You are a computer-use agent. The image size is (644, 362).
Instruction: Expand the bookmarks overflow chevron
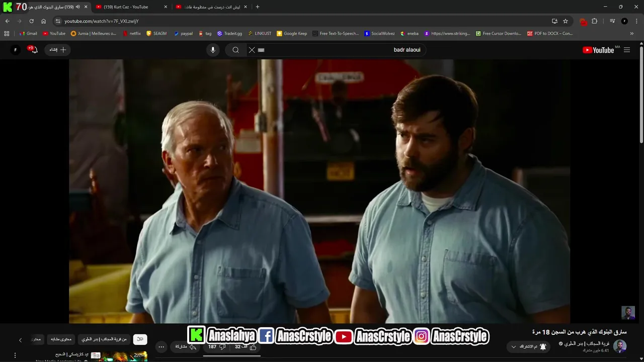tap(632, 34)
